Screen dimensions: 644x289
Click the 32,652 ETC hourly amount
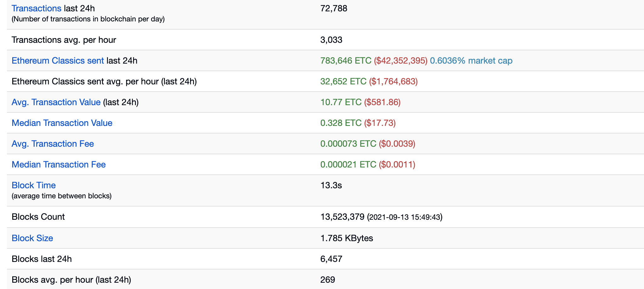(343, 81)
